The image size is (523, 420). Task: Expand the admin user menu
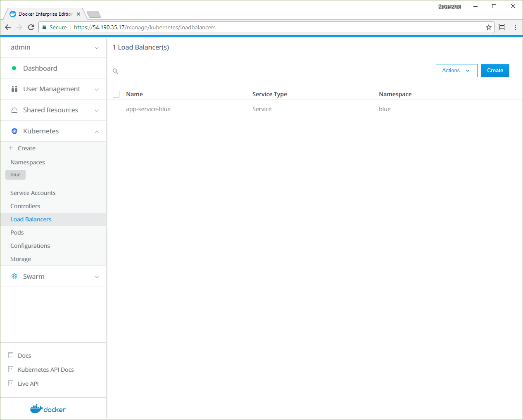coord(97,47)
